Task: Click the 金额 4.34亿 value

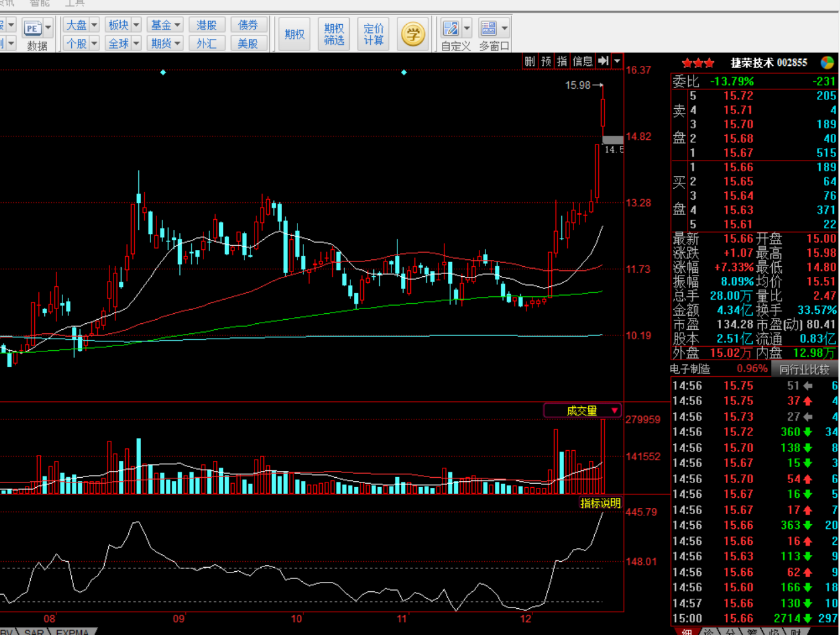Action: click(736, 310)
